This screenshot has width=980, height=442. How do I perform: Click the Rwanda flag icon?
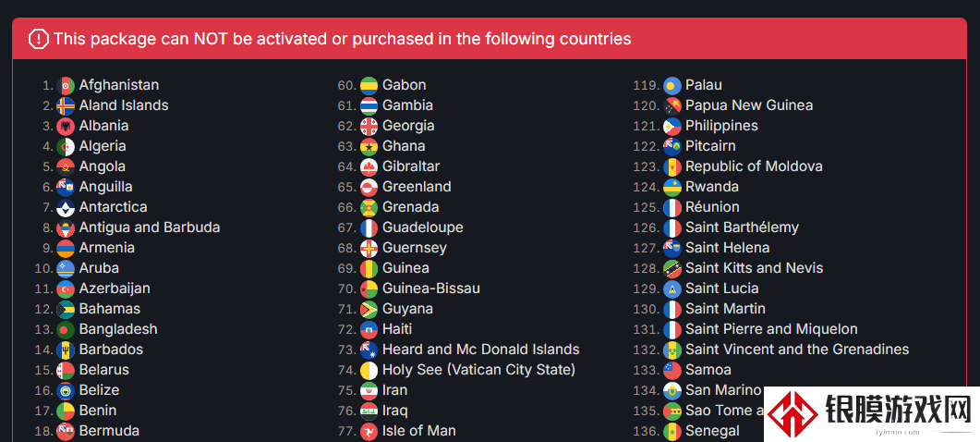tap(671, 187)
